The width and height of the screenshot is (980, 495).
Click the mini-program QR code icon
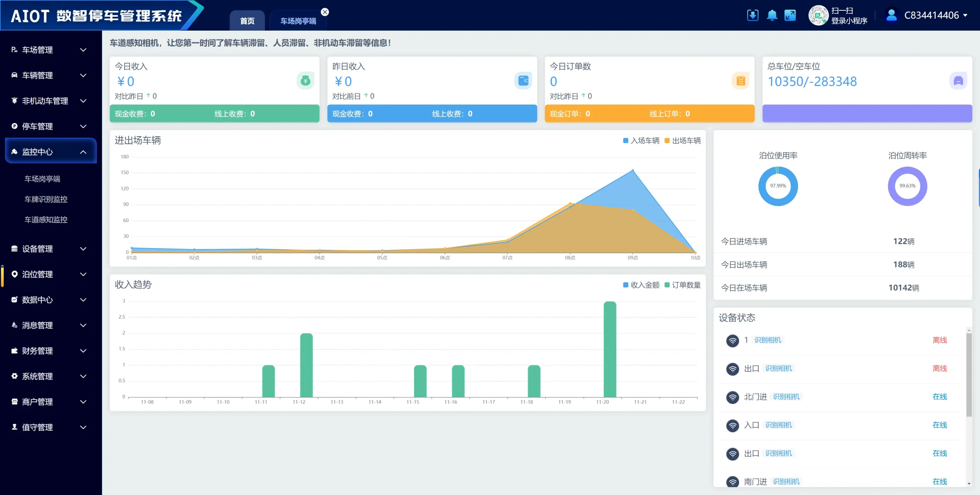(818, 15)
